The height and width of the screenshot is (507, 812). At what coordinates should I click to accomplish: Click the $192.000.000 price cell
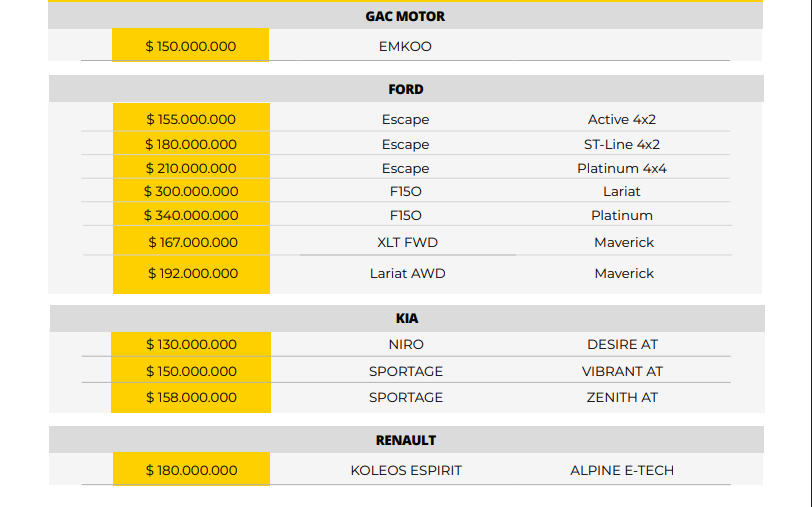coord(192,273)
